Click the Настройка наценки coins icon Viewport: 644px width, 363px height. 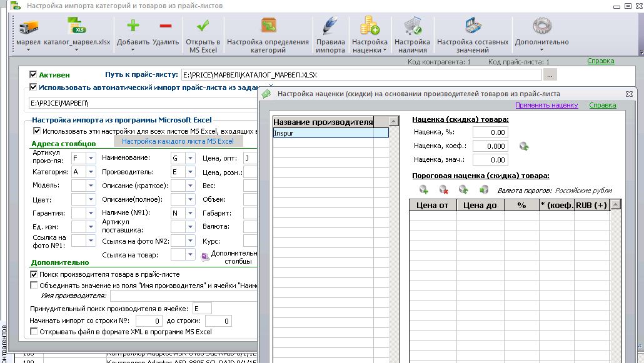click(370, 26)
